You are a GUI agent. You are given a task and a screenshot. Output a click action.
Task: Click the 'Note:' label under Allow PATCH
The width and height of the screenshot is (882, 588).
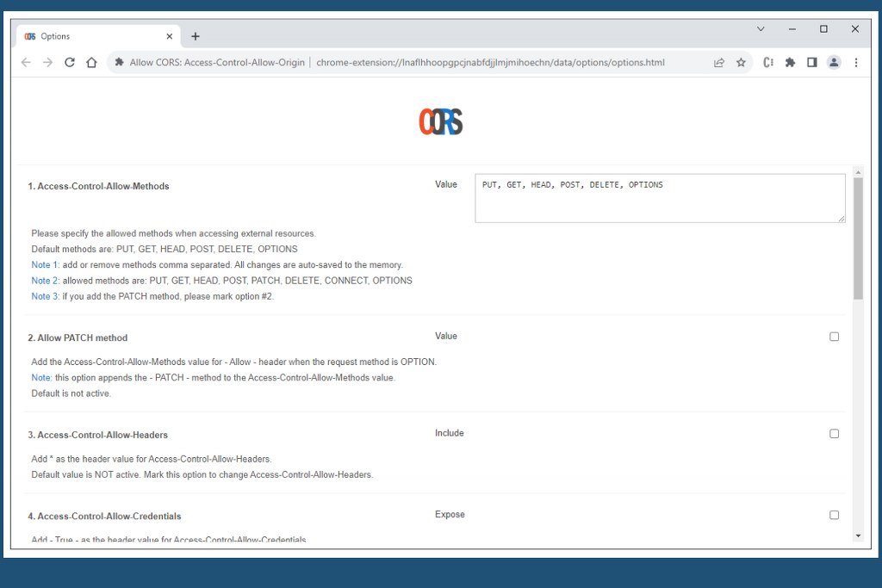click(x=41, y=378)
